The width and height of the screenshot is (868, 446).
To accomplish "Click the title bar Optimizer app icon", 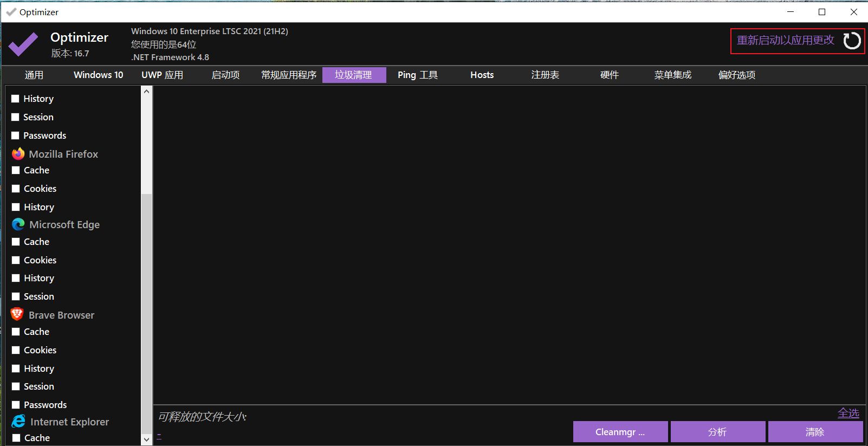I will 10,12.
